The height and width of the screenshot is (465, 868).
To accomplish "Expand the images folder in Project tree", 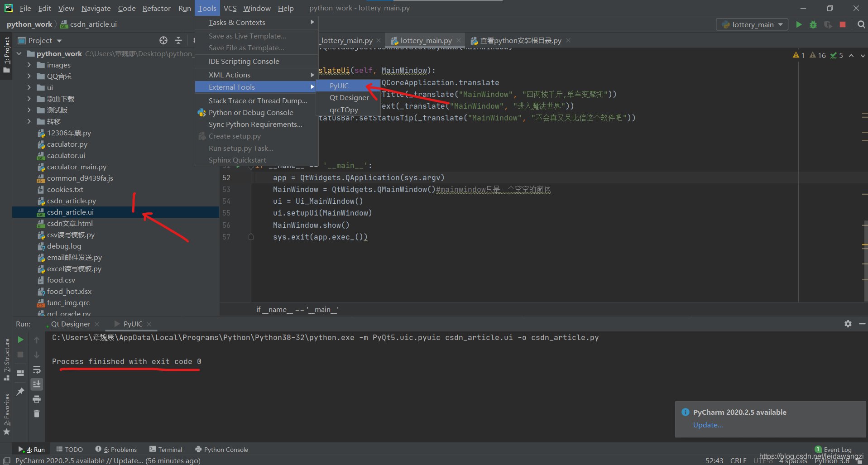I will click(28, 65).
